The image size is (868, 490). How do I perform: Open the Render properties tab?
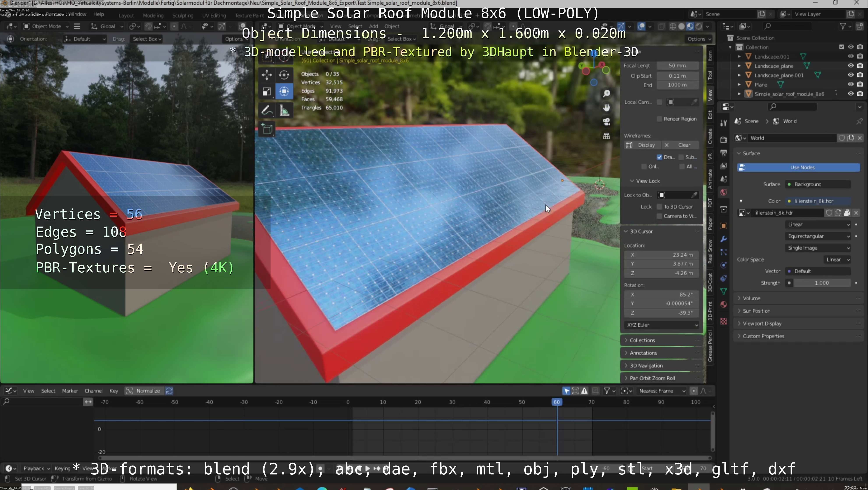tap(724, 139)
